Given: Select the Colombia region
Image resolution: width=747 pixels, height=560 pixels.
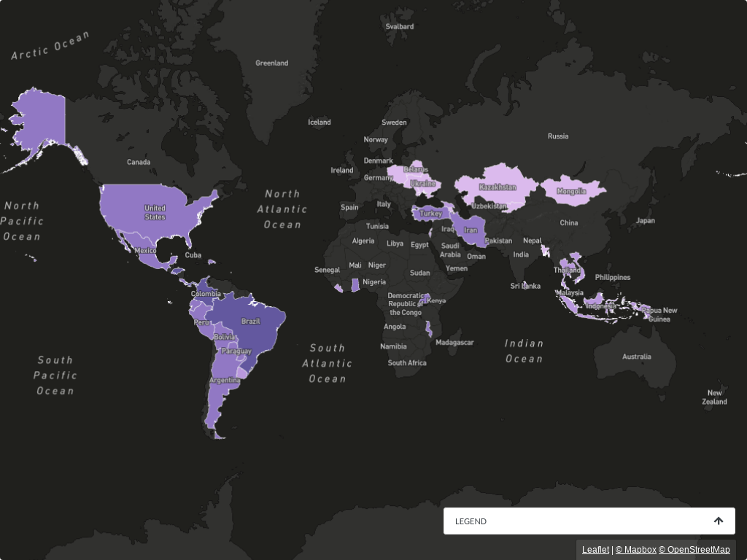Looking at the screenshot, I should tap(206, 299).
